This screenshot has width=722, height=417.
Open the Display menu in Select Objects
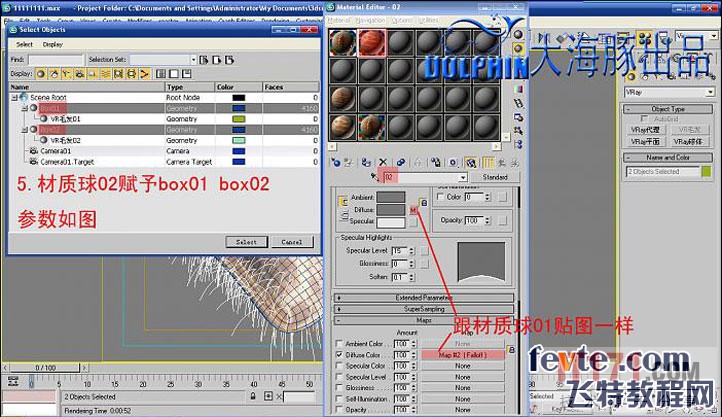click(x=52, y=44)
